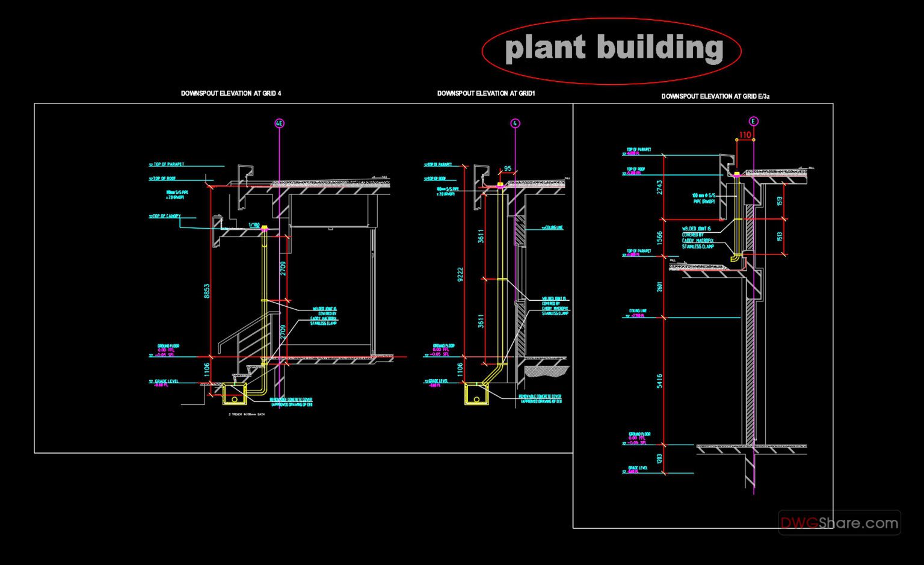Image resolution: width=924 pixels, height=565 pixels.
Task: Select the 4E grid bubble marker
Action: click(x=279, y=122)
